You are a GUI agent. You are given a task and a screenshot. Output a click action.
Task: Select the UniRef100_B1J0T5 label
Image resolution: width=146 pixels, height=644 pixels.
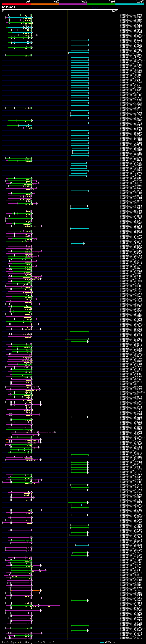pos(131,93)
